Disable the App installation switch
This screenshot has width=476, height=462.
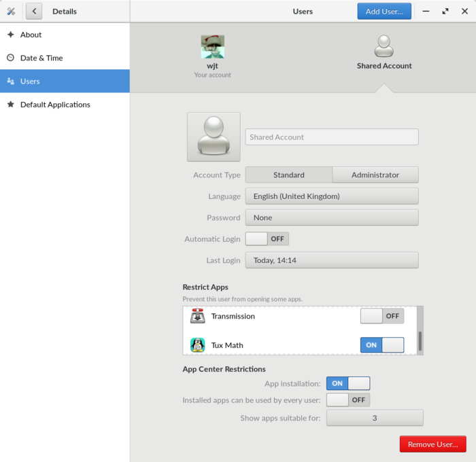[x=348, y=383]
